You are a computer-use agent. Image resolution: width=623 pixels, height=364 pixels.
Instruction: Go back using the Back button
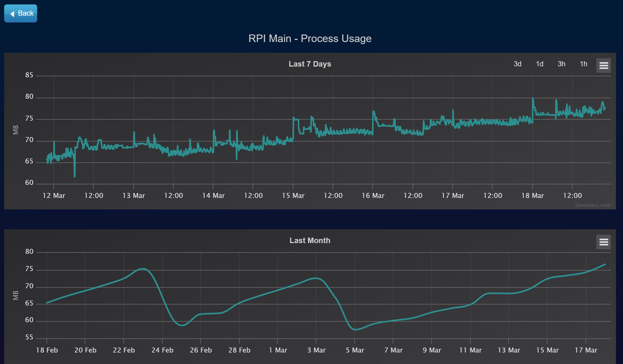coord(21,13)
